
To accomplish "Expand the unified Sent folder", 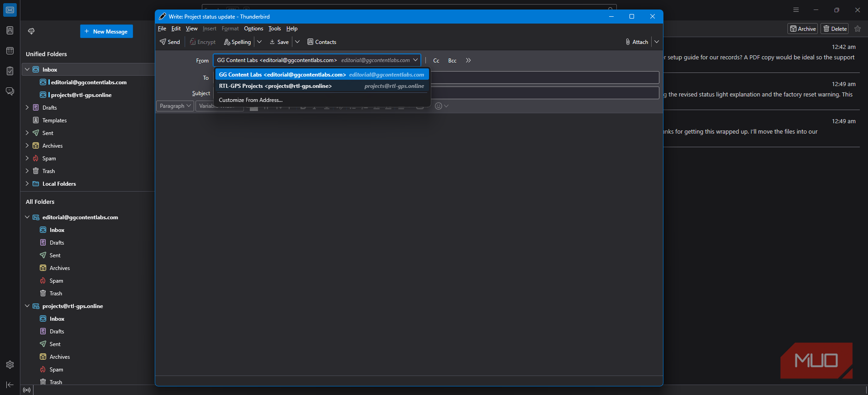I will click(x=27, y=133).
